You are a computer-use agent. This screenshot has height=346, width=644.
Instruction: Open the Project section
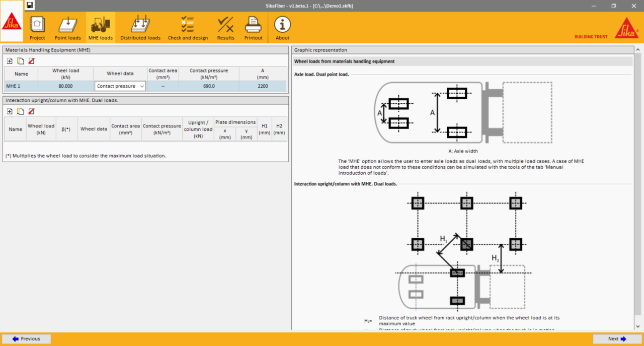point(37,28)
